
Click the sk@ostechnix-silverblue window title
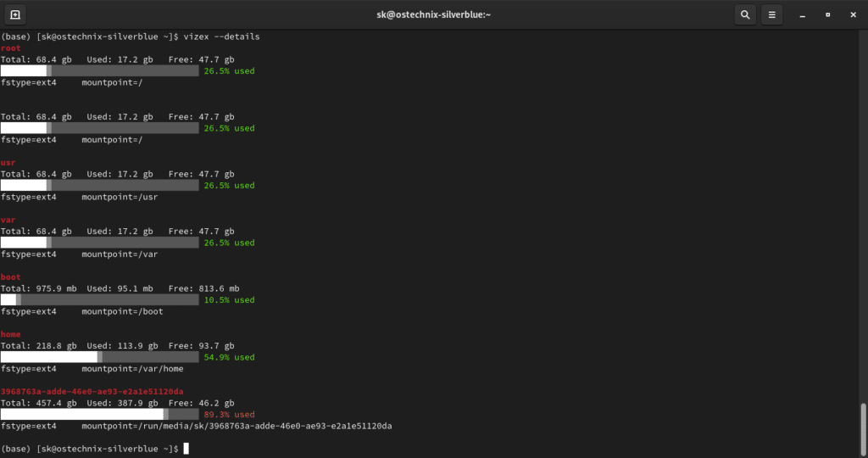tap(433, 14)
